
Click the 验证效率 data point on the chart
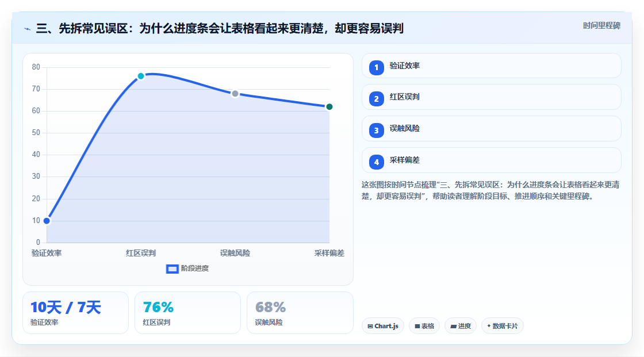47,221
